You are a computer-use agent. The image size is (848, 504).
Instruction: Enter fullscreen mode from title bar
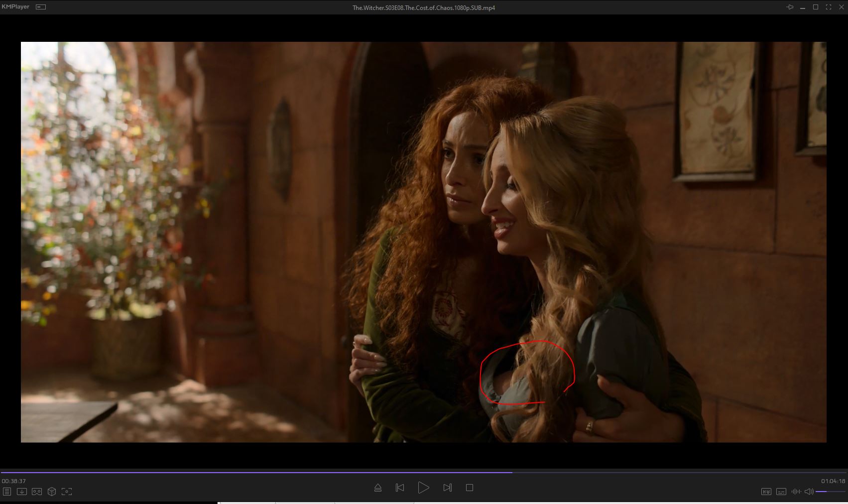(829, 7)
